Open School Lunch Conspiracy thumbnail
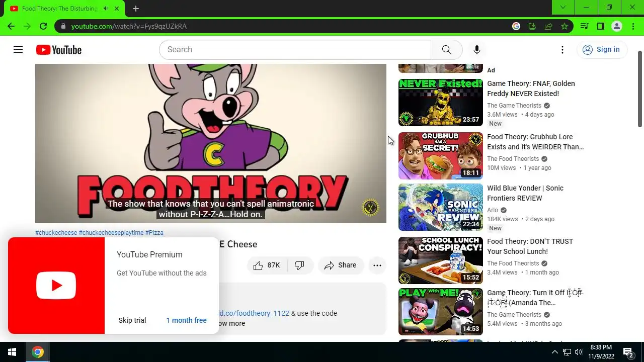The width and height of the screenshot is (644, 362). tap(441, 260)
